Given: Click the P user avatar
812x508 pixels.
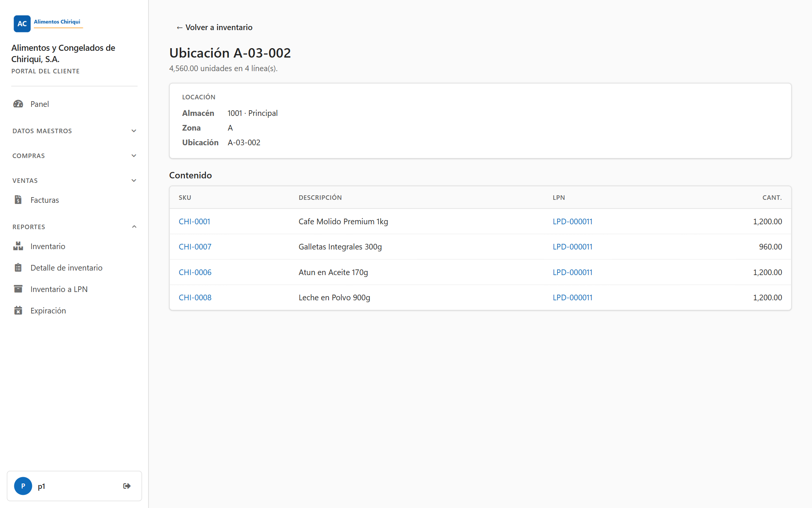Looking at the screenshot, I should click(23, 486).
